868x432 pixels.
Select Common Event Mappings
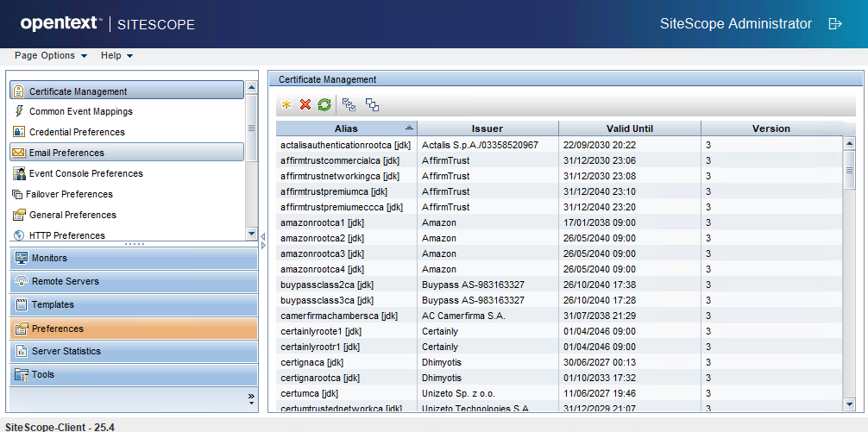(127, 111)
